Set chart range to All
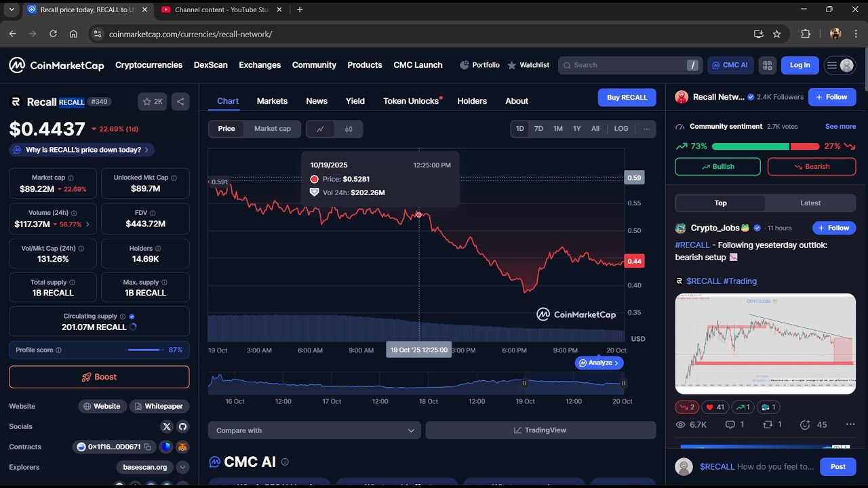The image size is (868, 488). point(595,129)
